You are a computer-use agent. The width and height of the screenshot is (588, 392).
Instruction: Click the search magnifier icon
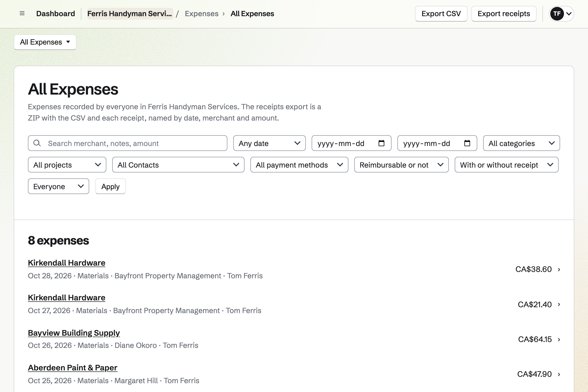point(37,143)
